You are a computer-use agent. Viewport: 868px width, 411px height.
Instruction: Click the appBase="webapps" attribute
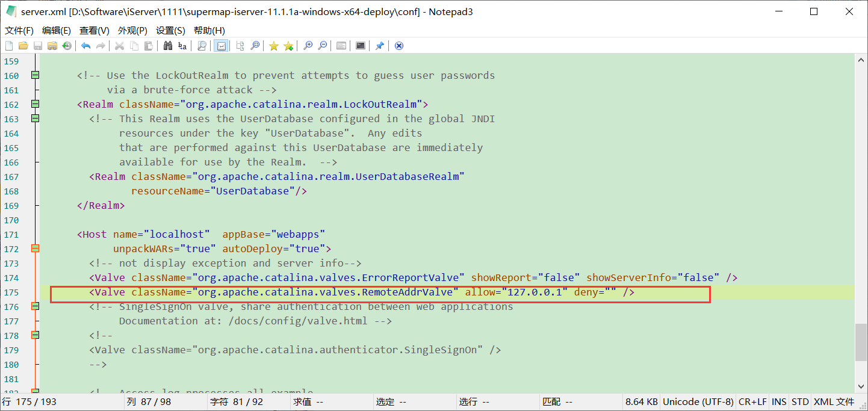point(274,235)
